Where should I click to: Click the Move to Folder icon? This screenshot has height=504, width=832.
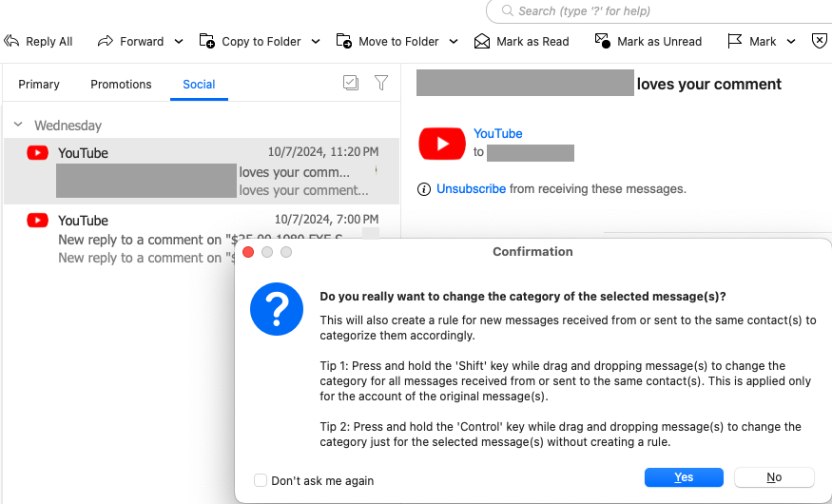pyautogui.click(x=344, y=41)
